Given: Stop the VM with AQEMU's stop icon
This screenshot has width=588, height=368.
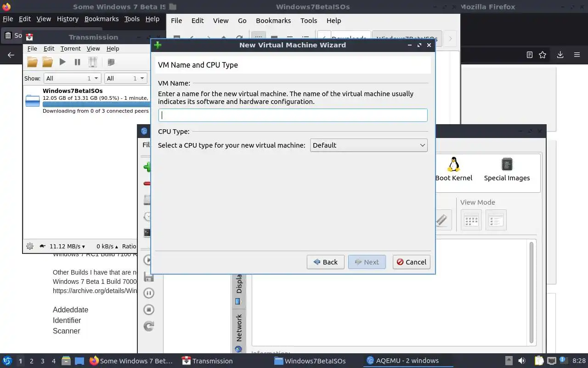Looking at the screenshot, I should 148,310.
